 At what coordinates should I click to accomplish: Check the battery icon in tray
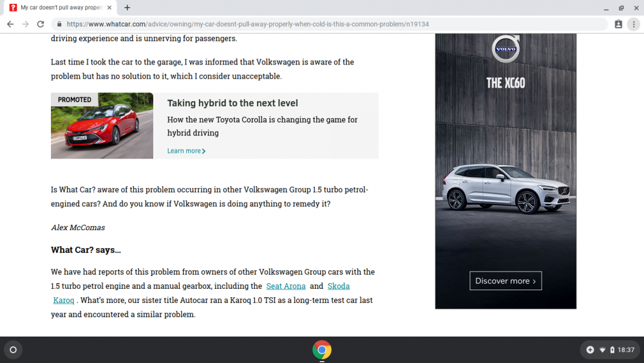tap(612, 350)
